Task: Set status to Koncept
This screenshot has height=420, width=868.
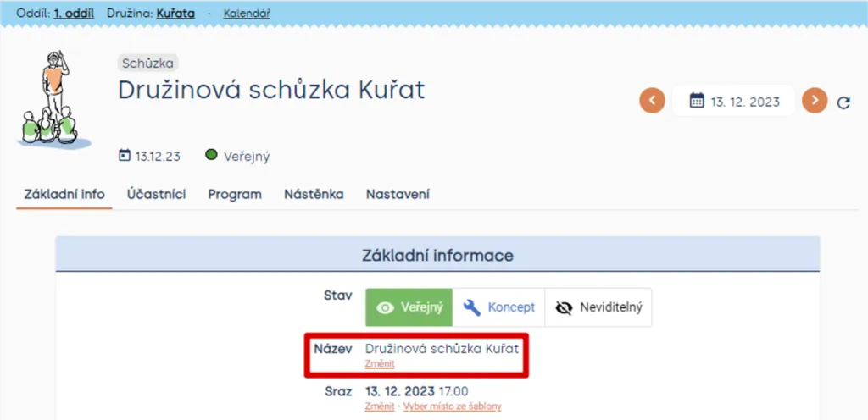Action: tap(498, 307)
